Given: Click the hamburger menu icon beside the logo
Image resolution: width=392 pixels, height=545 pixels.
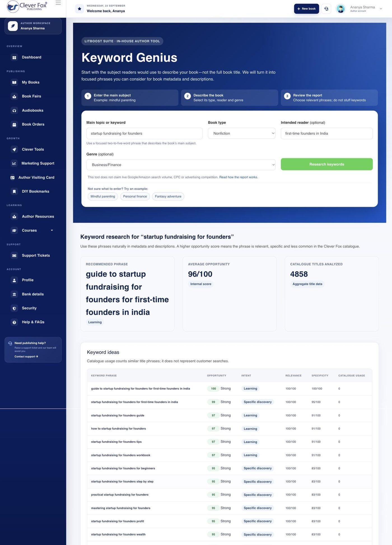Looking at the screenshot, I should pyautogui.click(x=58, y=3).
